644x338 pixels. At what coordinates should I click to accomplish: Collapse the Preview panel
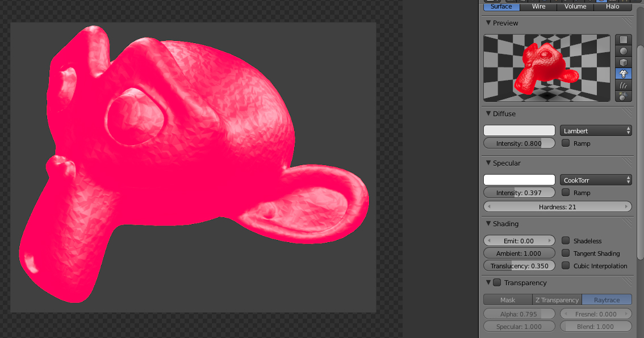tap(488, 23)
